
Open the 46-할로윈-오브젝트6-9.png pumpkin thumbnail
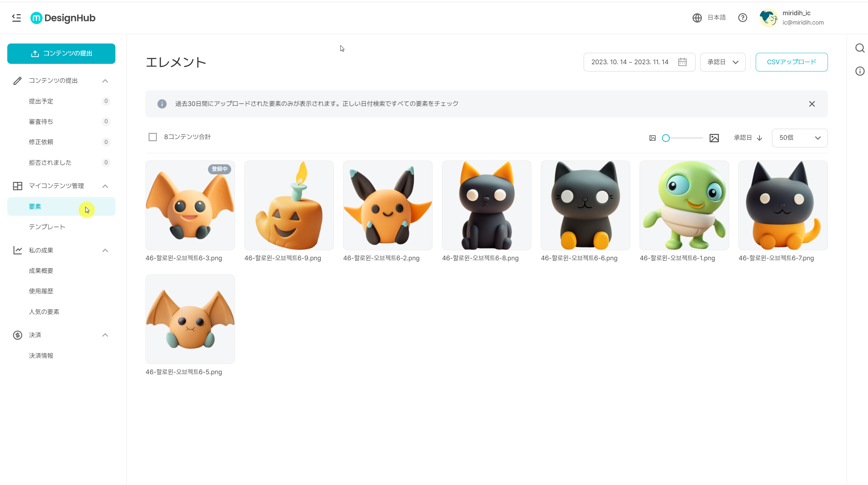[x=289, y=205]
